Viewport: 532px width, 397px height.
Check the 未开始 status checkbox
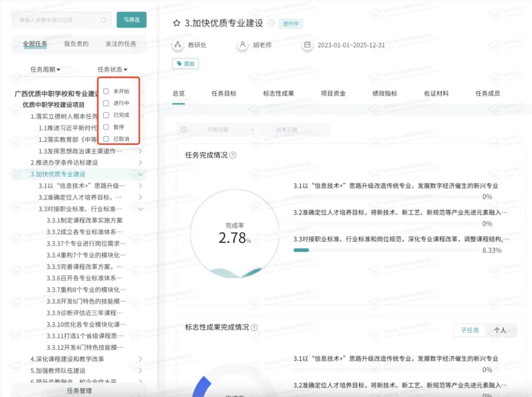(106, 91)
